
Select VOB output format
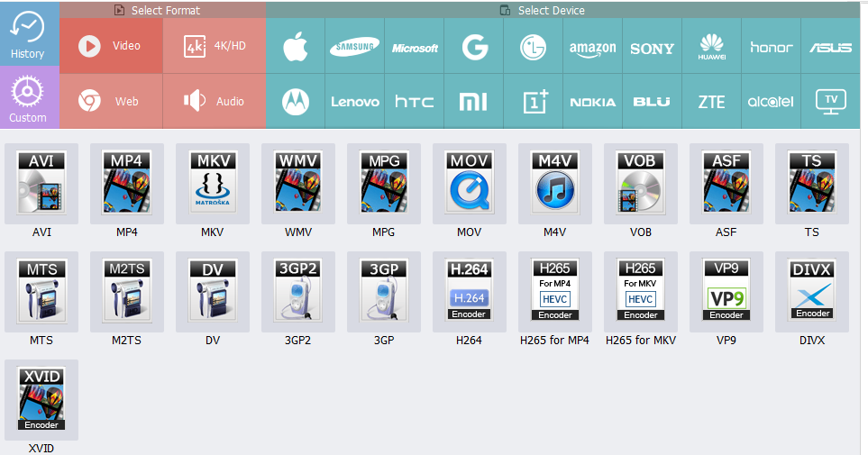[x=641, y=184]
